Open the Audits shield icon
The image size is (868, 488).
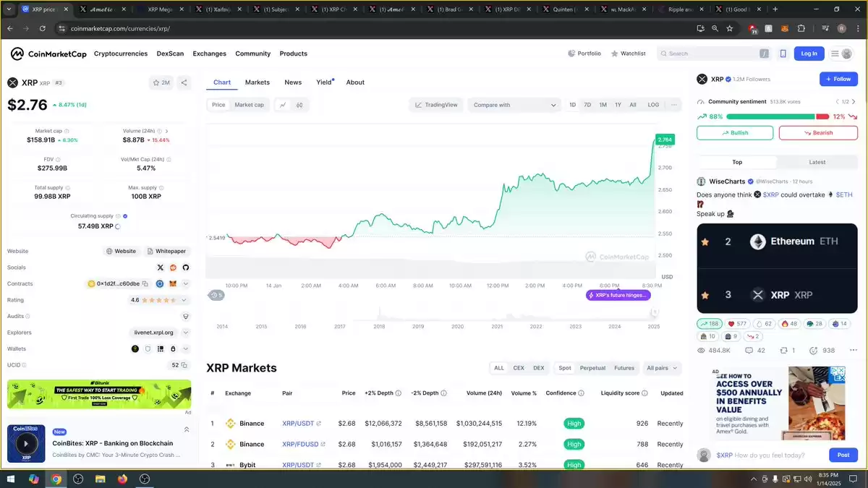coord(185,316)
